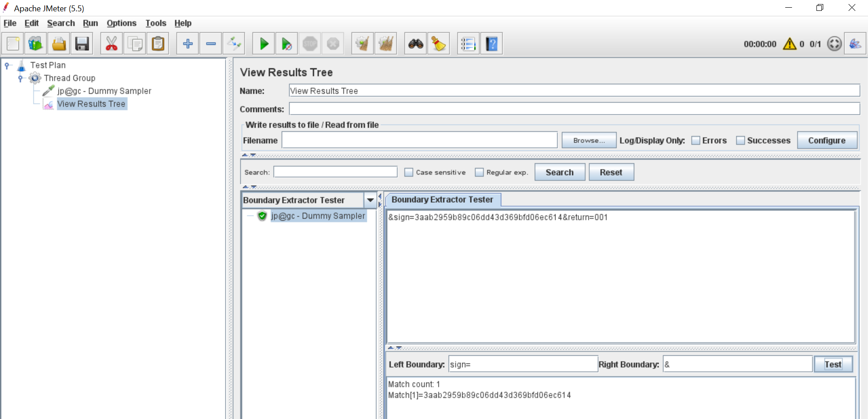Click the Comments input field
868x419 pixels.
[x=574, y=109]
